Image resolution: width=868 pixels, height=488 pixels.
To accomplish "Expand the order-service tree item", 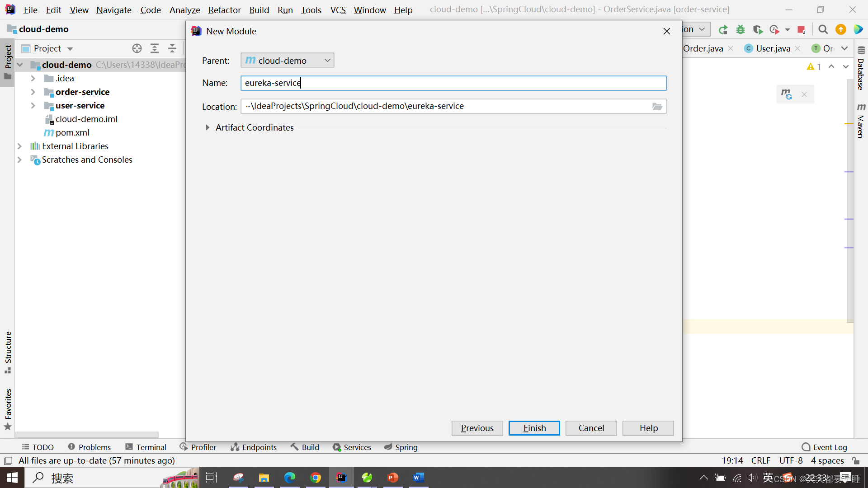I will point(33,92).
